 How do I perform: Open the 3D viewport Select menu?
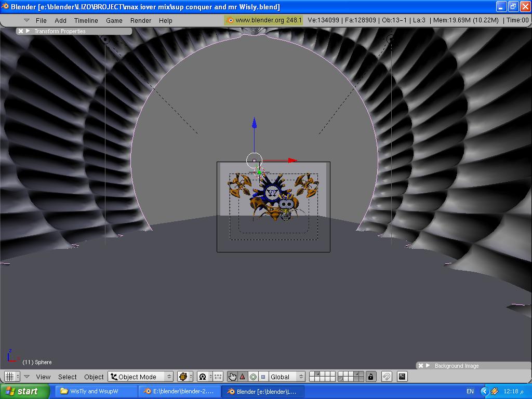[x=67, y=377]
